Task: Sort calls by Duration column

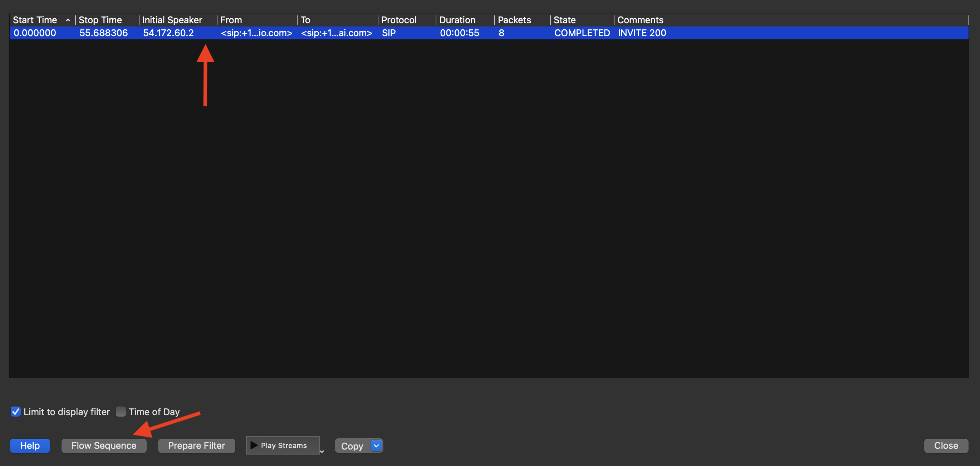Action: pos(457,20)
